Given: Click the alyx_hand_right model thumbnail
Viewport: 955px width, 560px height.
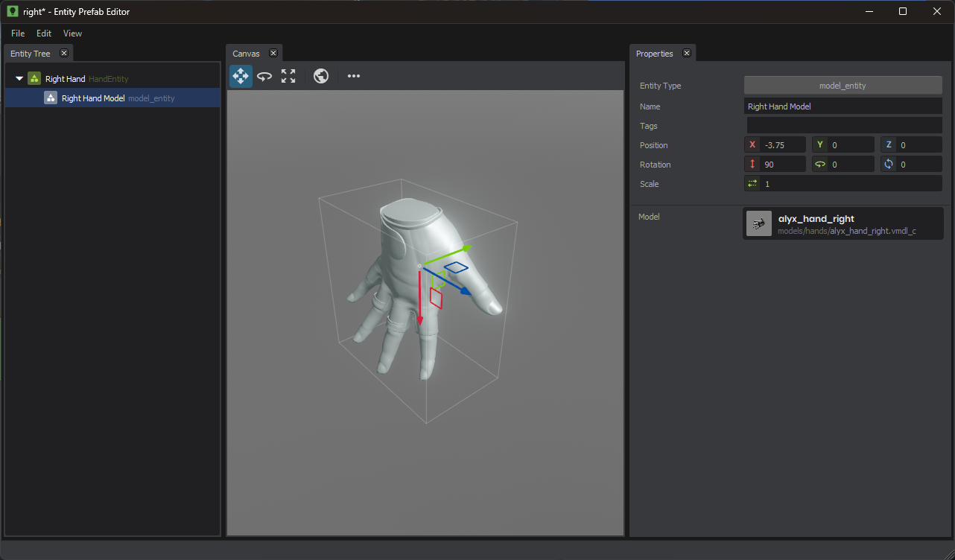Looking at the screenshot, I should 758,223.
